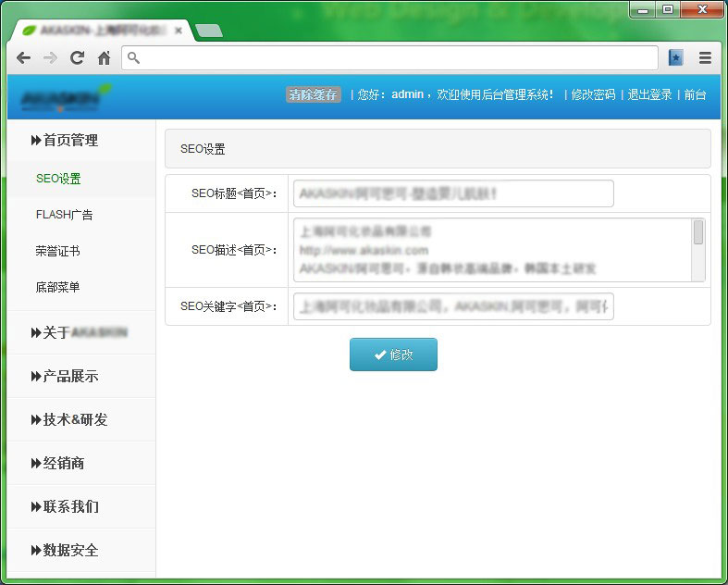Maximize the browser window

pos(668,9)
